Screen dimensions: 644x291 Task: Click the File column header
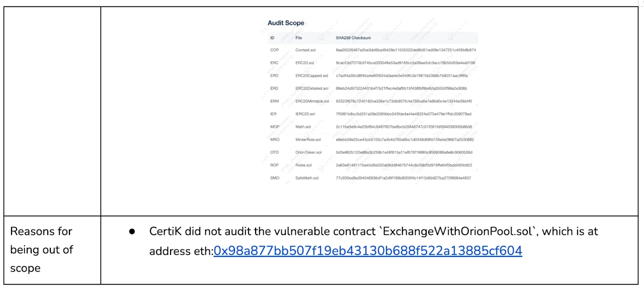[299, 38]
